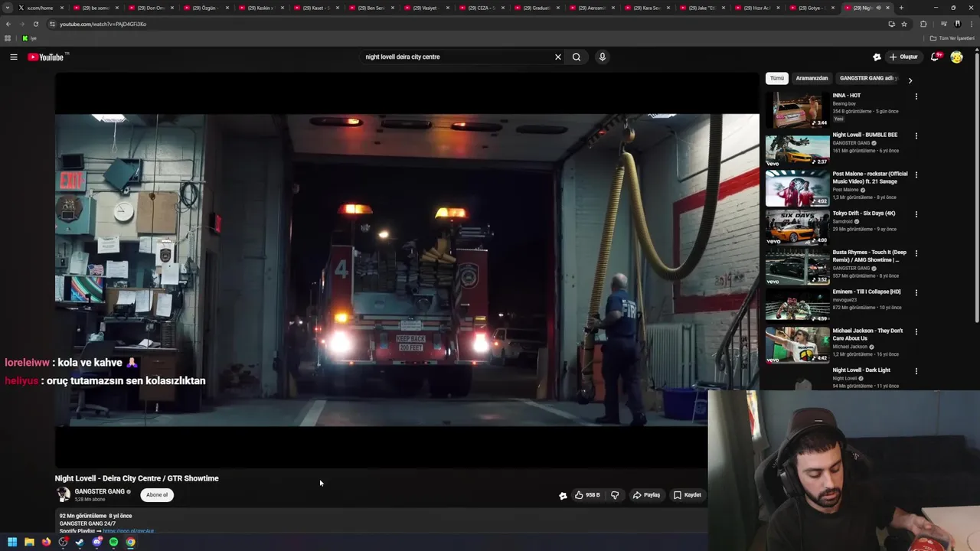980x551 pixels.
Task: Start voice search with the microphone icon
Action: point(603,57)
